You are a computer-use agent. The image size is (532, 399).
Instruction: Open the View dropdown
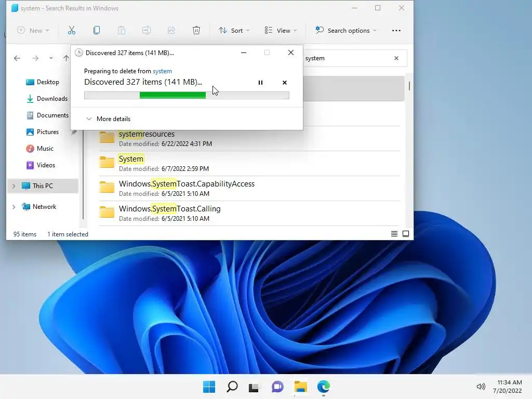[281, 31]
